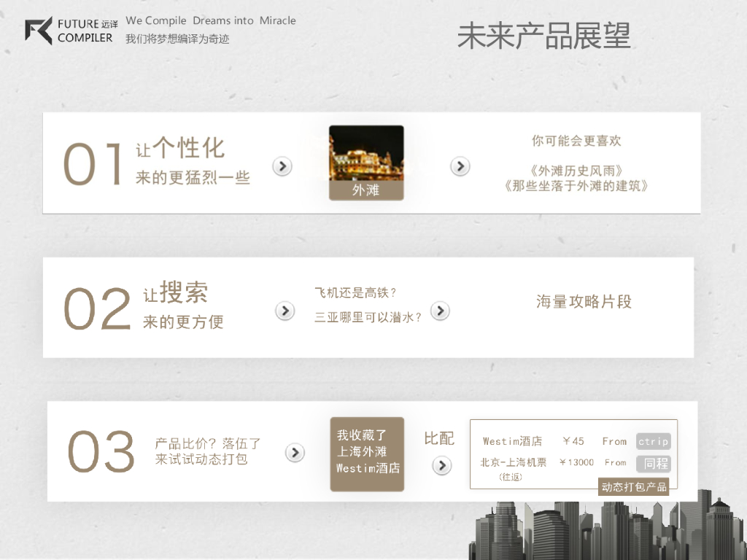Click the (往返) note
The image size is (747, 560).
tap(510, 477)
